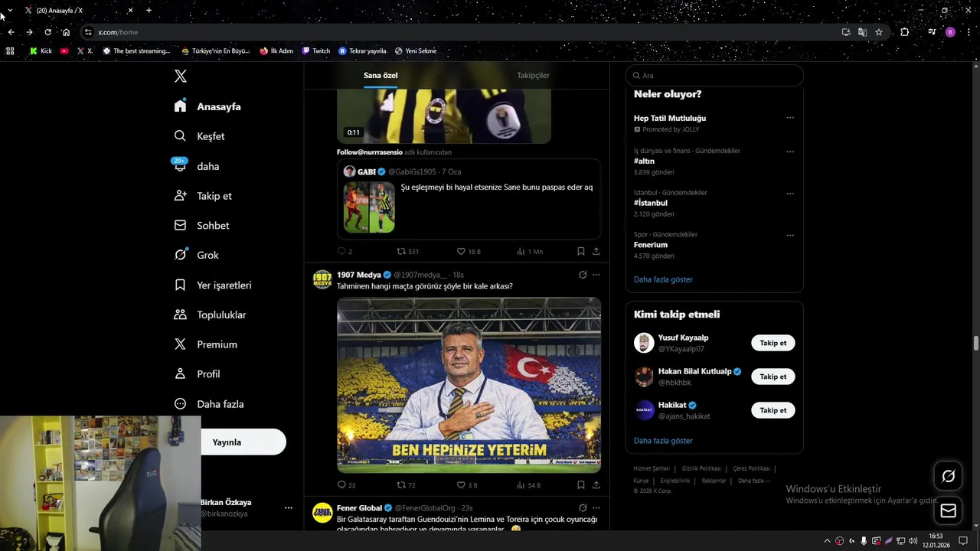
Task: Open the Fenerium trending topic
Action: [651, 245]
